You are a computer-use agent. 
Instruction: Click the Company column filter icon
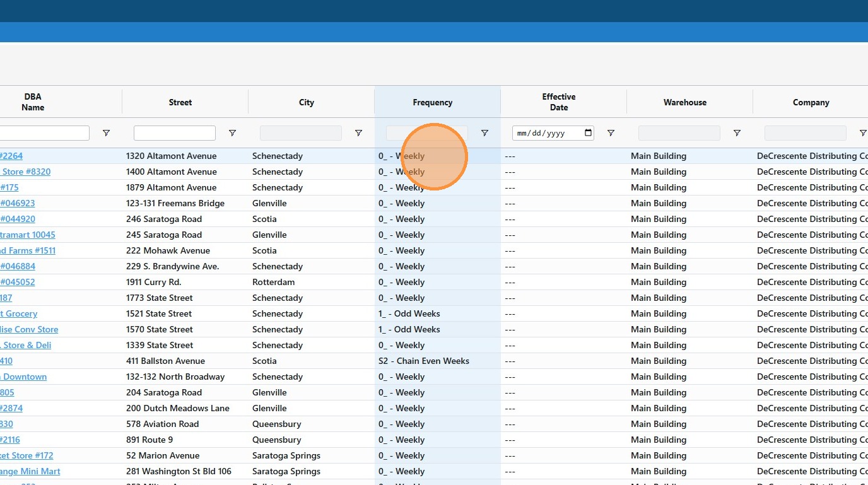(862, 133)
